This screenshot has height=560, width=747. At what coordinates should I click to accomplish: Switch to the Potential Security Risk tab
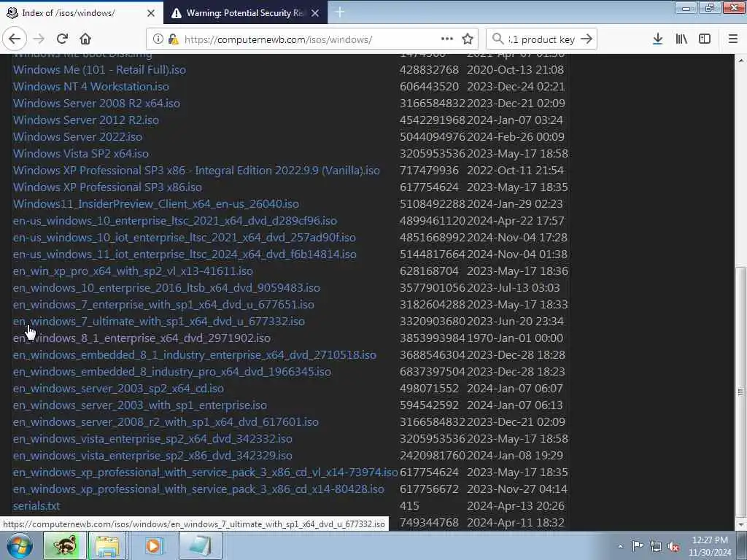pyautogui.click(x=245, y=13)
